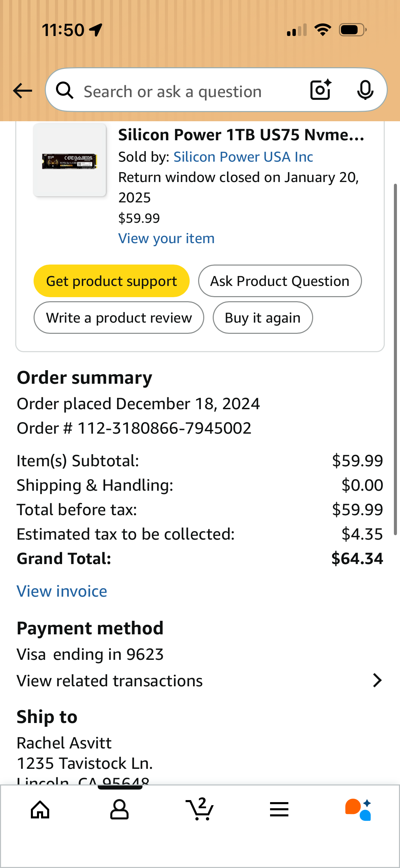Tap the Silicon Power SSD product thumbnail
This screenshot has width=400, height=868.
(x=70, y=160)
